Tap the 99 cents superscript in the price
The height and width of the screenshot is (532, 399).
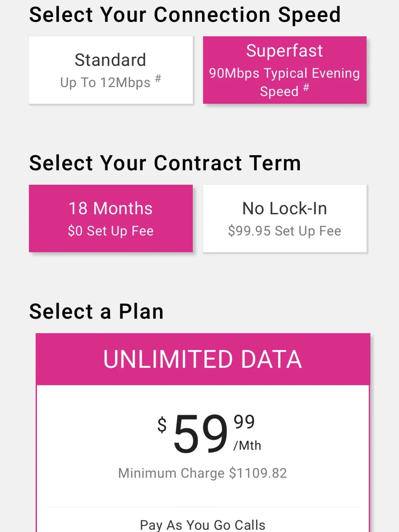click(x=244, y=422)
